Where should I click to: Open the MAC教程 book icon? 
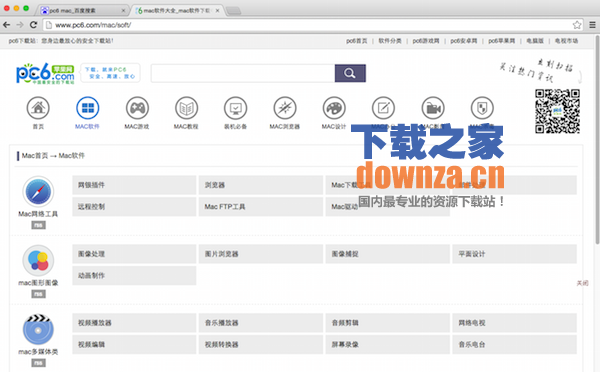(x=186, y=108)
